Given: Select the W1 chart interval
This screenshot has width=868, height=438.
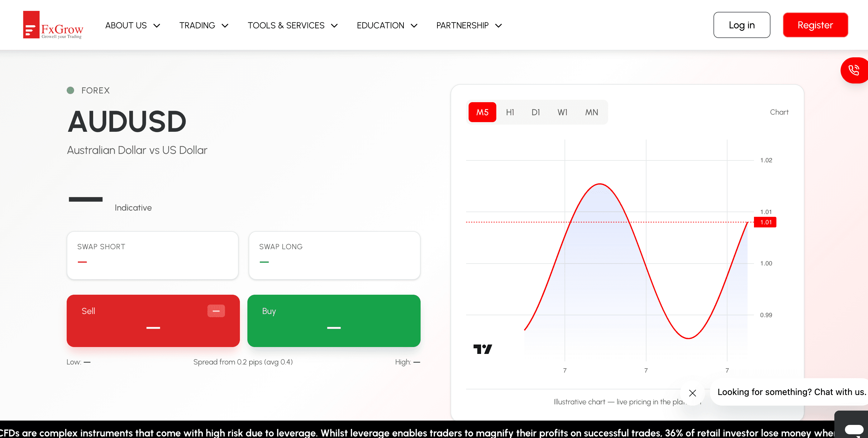Looking at the screenshot, I should [x=562, y=112].
